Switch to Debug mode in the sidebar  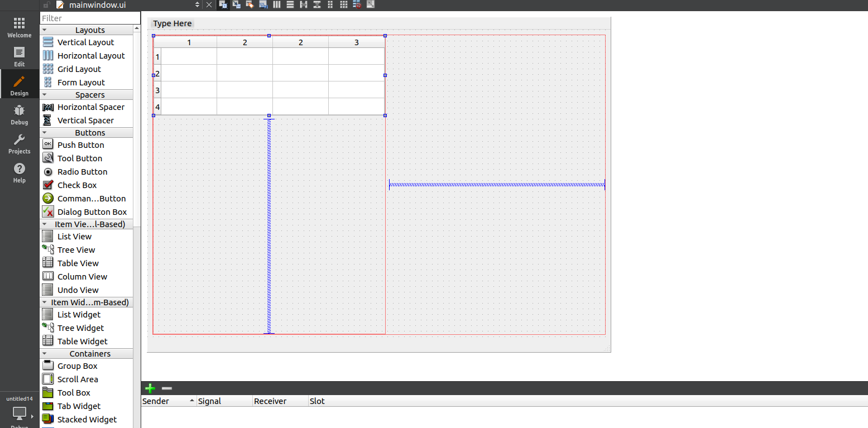(19, 115)
